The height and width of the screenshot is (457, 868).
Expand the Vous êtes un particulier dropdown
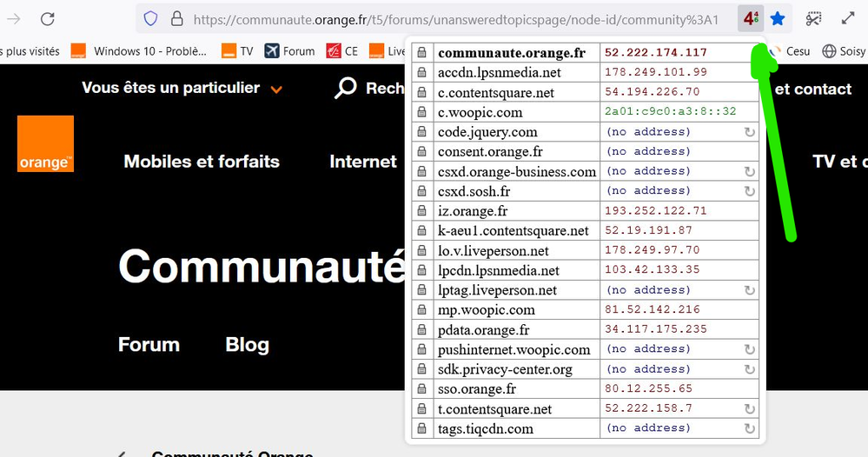182,88
